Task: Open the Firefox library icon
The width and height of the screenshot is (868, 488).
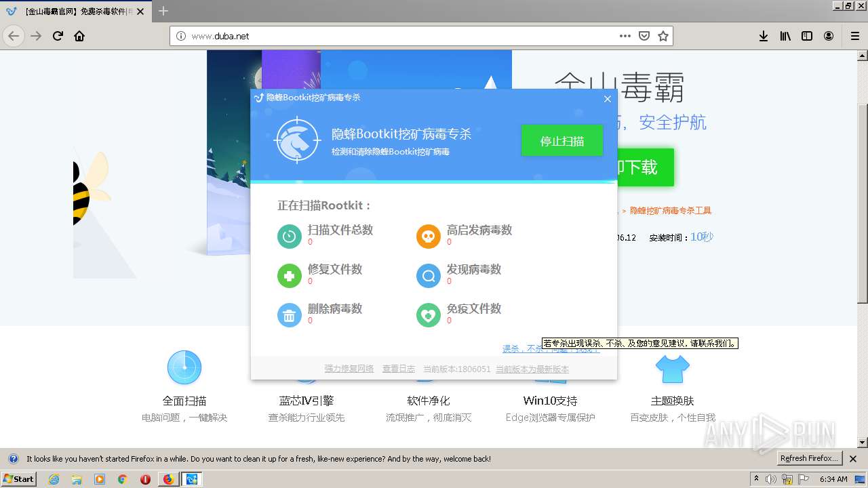Action: click(785, 36)
